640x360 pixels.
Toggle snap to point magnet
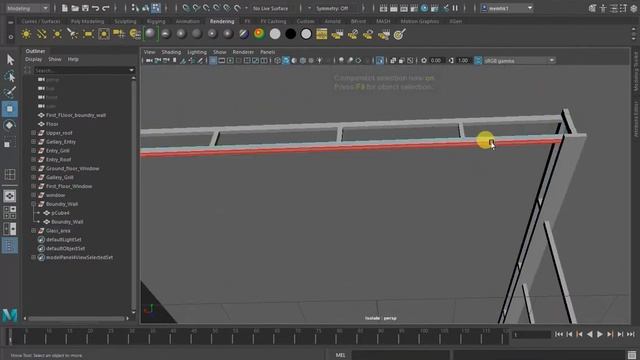click(x=206, y=8)
